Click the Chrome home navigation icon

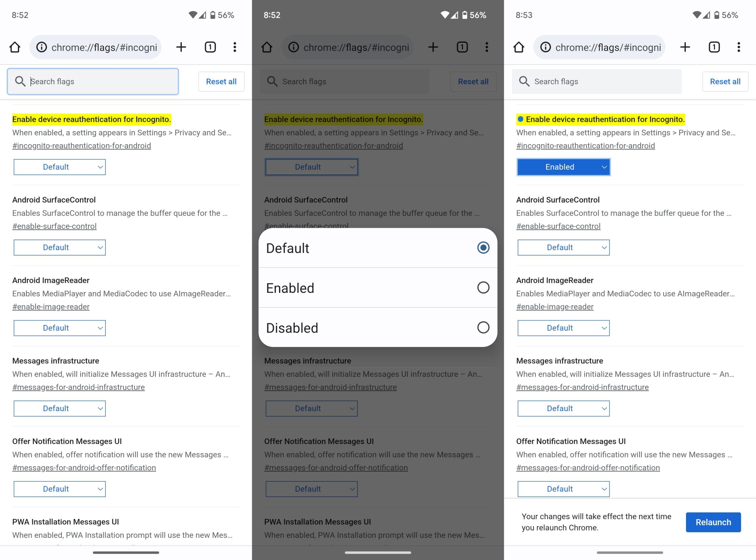click(x=16, y=47)
